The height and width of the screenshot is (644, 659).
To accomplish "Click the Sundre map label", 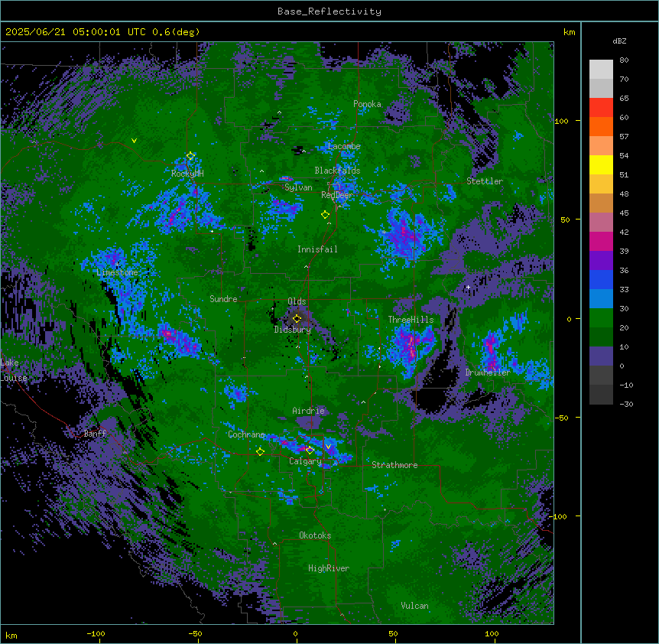I will coord(223,299).
